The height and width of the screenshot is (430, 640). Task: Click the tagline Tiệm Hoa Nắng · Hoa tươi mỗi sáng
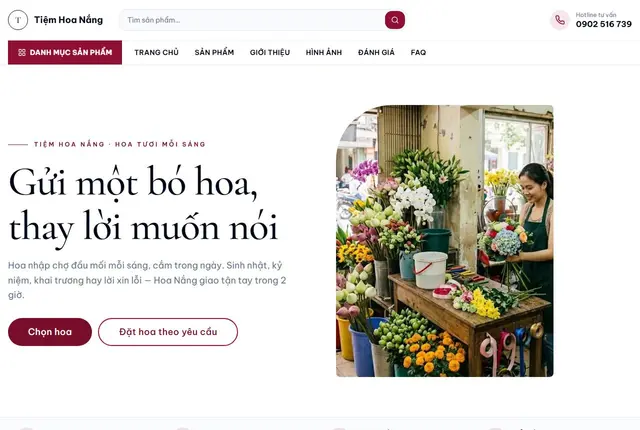[x=120, y=144]
